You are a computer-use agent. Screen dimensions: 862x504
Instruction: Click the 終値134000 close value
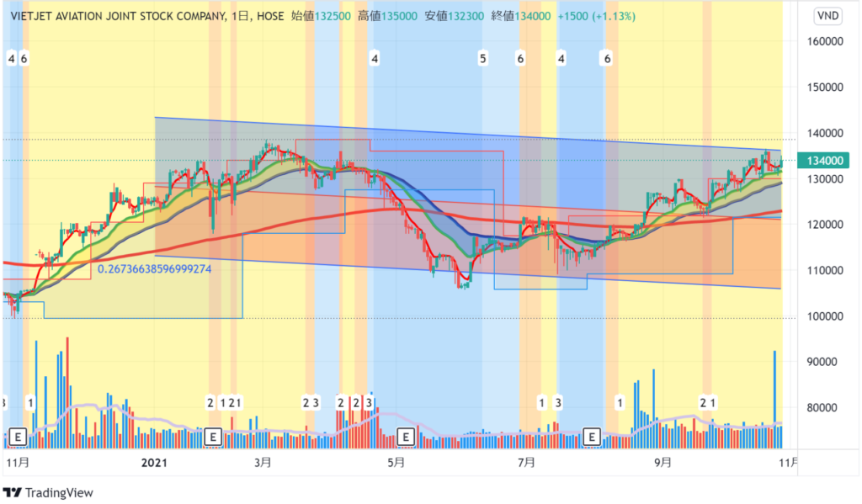click(x=520, y=16)
